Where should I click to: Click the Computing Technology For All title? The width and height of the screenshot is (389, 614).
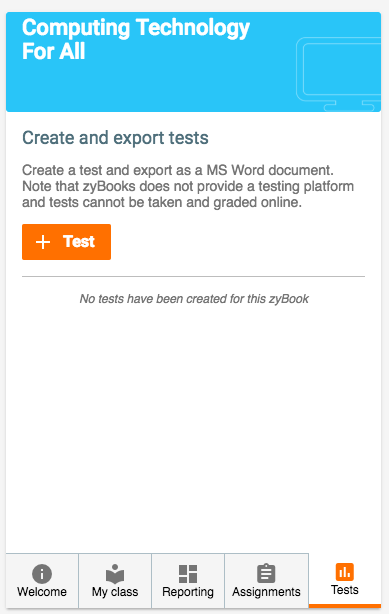tap(136, 40)
